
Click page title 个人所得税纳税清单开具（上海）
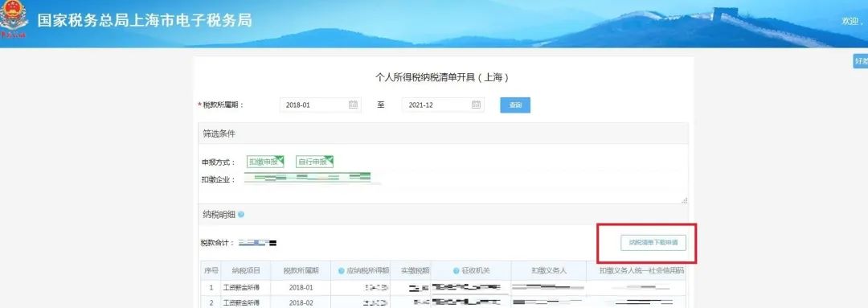(x=442, y=77)
